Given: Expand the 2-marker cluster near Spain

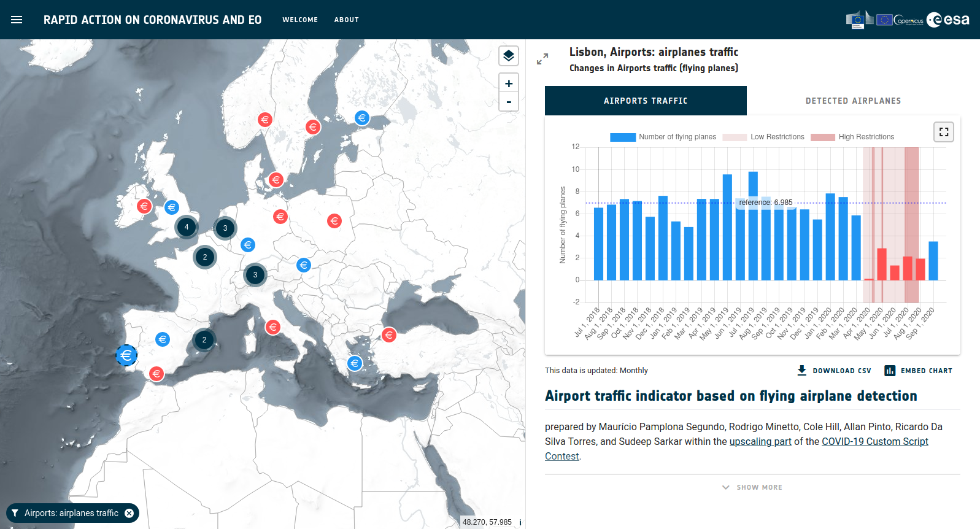Looking at the screenshot, I should coord(204,340).
